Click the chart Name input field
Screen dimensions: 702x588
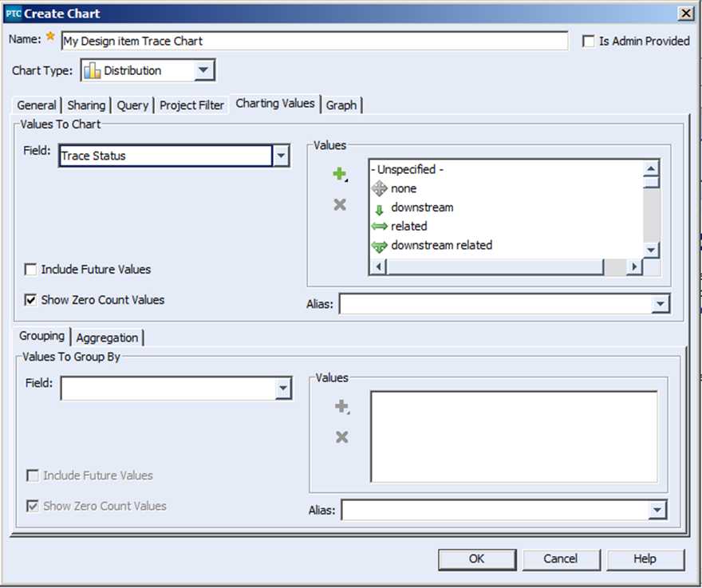click(315, 41)
